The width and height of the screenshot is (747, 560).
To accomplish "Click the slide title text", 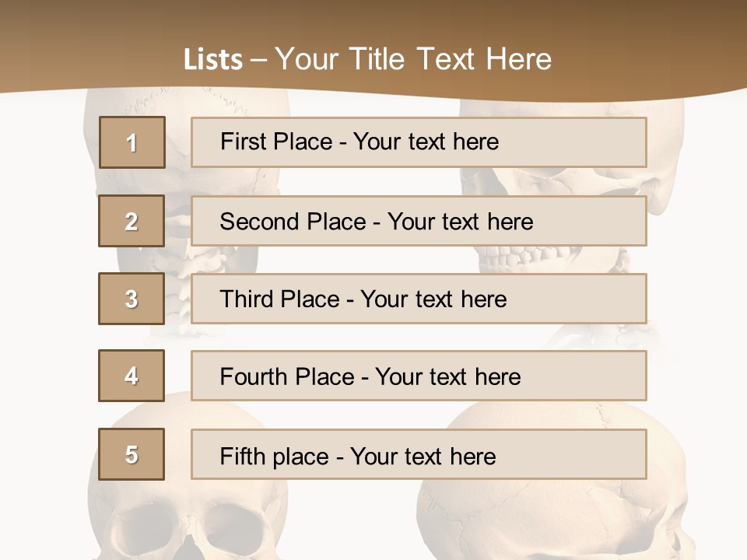I will 367,59.
